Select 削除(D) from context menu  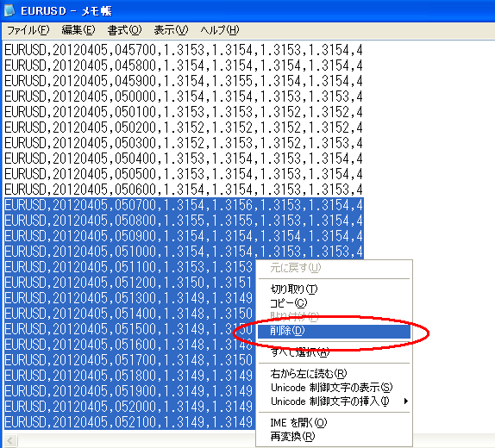click(334, 331)
